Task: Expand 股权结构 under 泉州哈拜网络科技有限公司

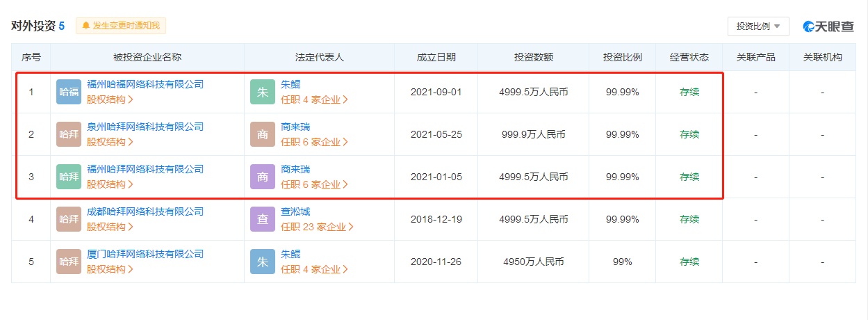Action: [x=110, y=142]
